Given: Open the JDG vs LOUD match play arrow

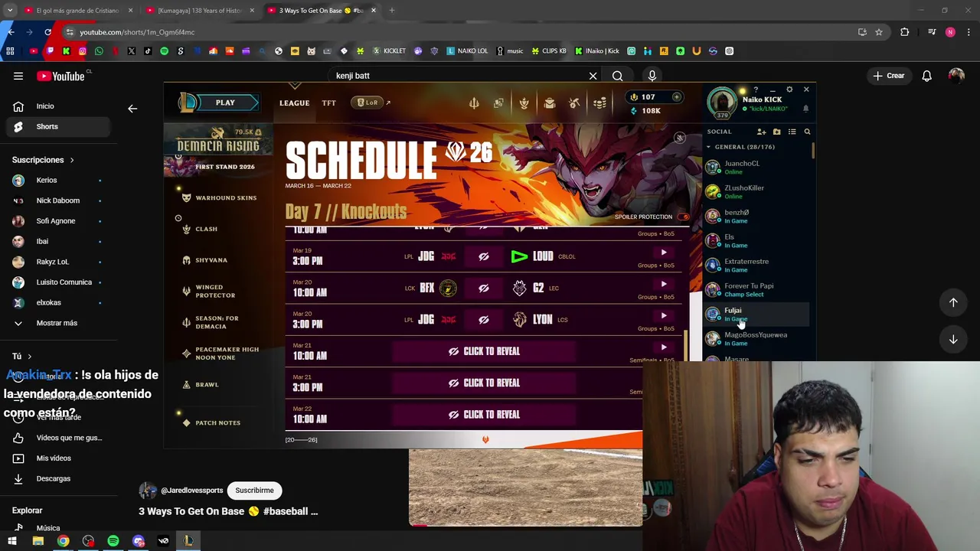Looking at the screenshot, I should pyautogui.click(x=664, y=253).
